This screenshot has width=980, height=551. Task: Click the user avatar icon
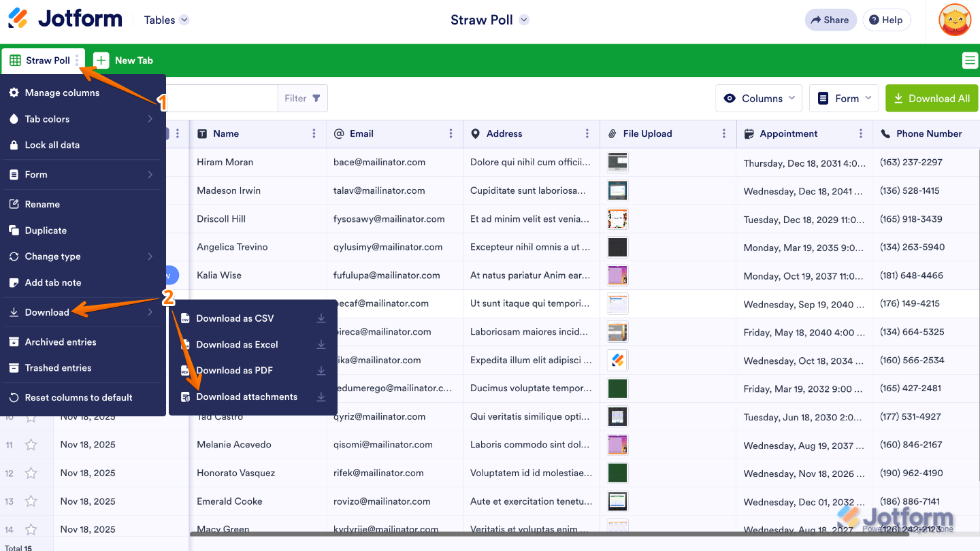tap(955, 20)
